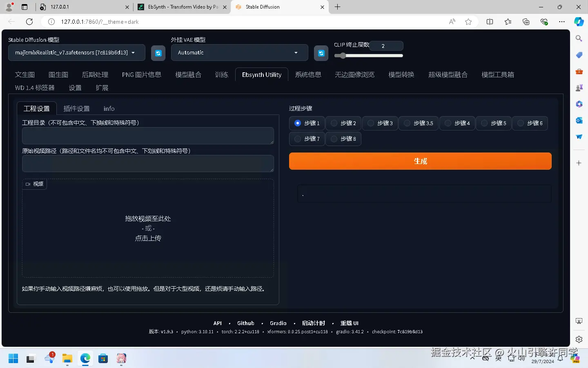
Task: Select the 工程设置 sub-tab
Action: point(37,108)
